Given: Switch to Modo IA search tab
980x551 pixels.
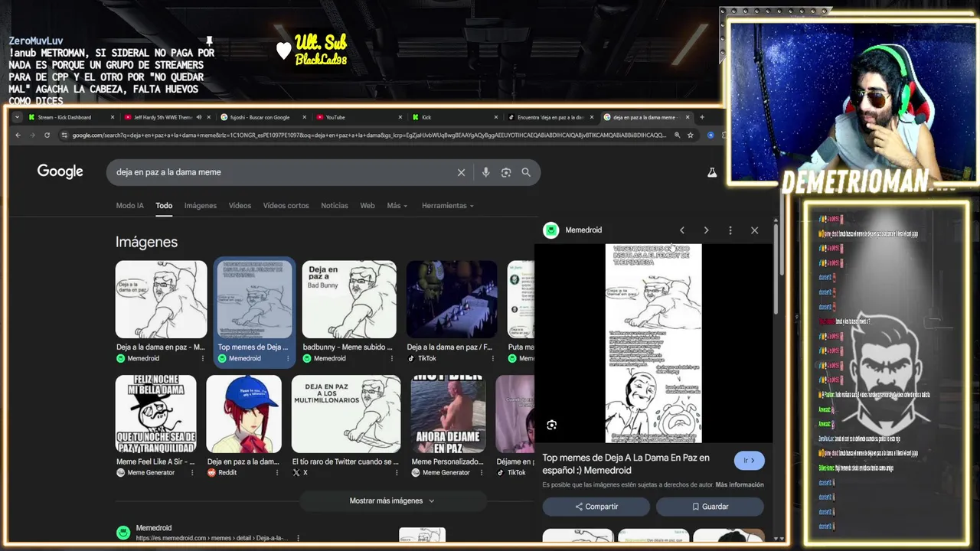Looking at the screenshot, I should coord(129,205).
